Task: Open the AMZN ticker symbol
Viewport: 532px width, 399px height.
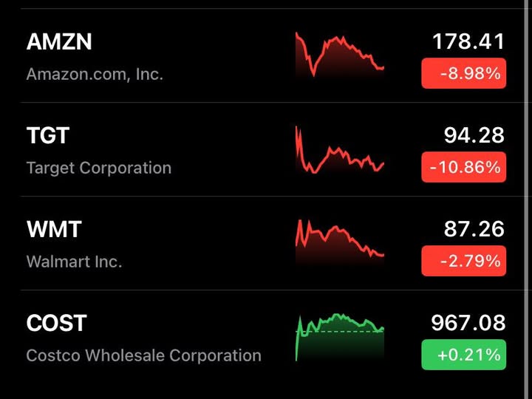Action: click(59, 42)
